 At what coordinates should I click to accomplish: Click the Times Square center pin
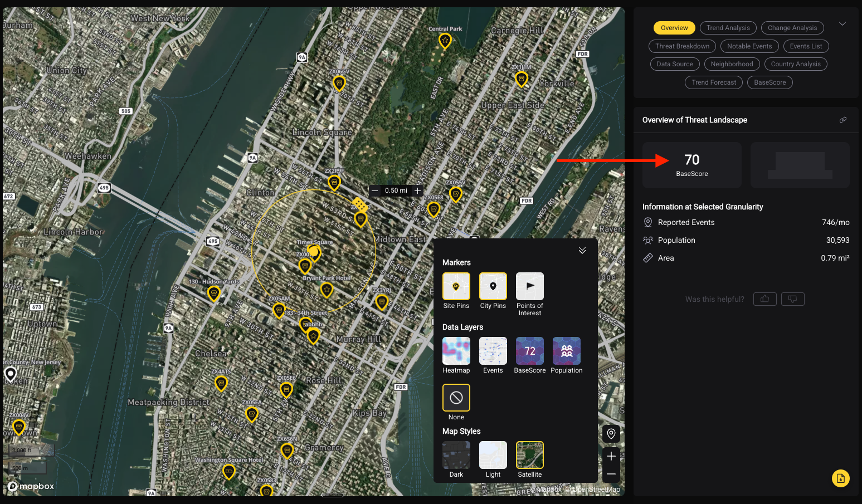coord(315,253)
